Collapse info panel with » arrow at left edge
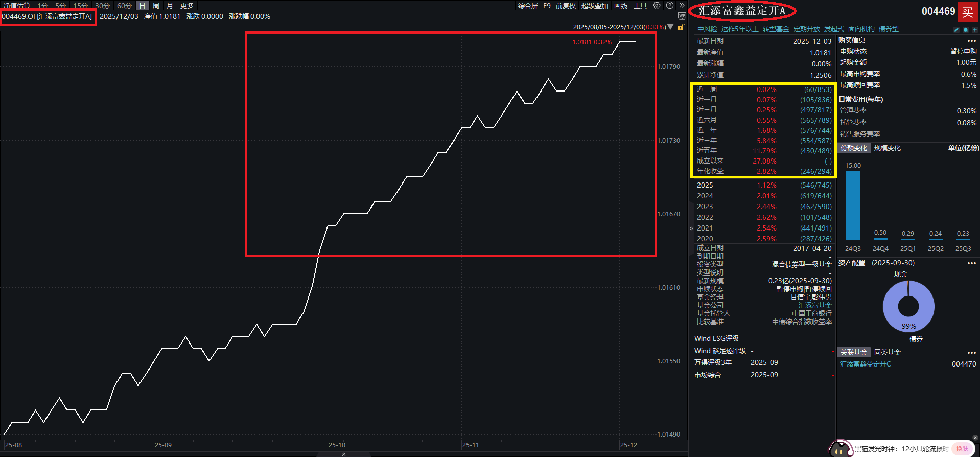Viewport: 980px width, 457px height. click(691, 228)
